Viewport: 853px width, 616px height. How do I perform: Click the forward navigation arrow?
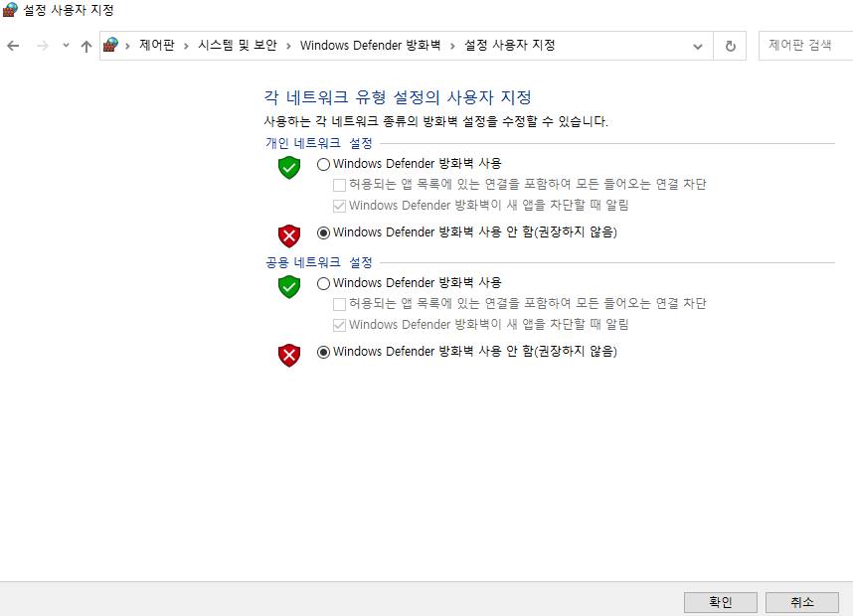click(x=42, y=47)
